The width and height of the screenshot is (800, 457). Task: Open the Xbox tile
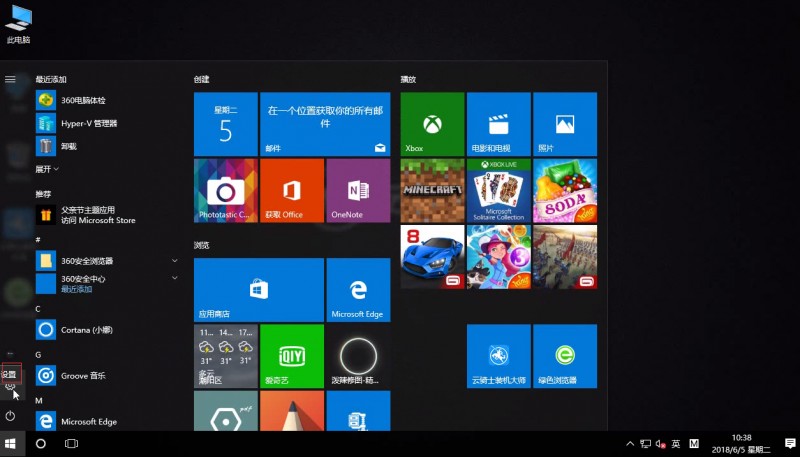[432, 124]
